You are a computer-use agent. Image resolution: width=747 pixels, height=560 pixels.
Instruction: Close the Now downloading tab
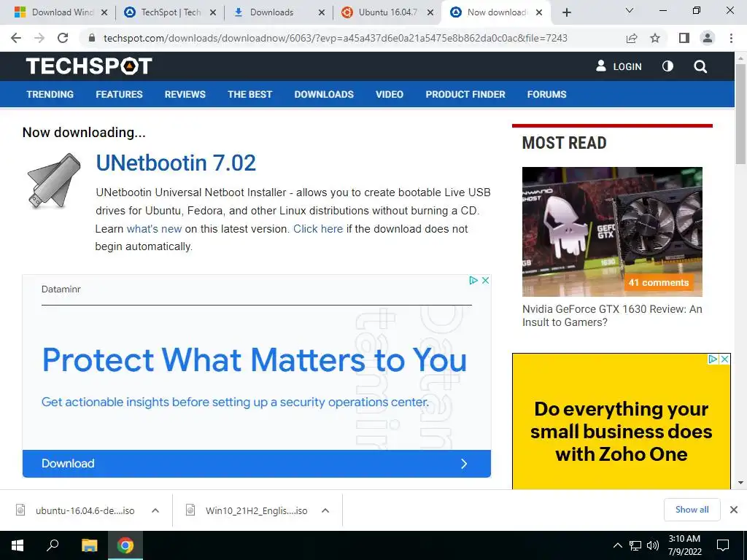539,12
